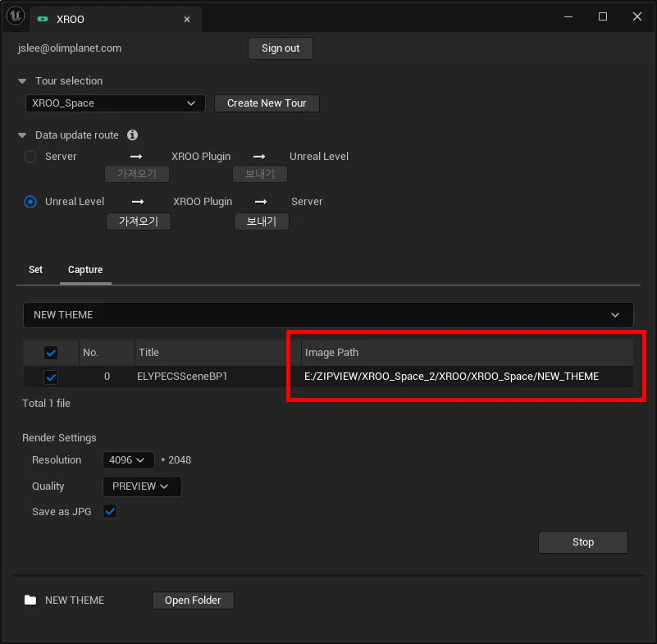Click the Title column header
Image resolution: width=657 pixels, height=644 pixels.
tap(218, 353)
